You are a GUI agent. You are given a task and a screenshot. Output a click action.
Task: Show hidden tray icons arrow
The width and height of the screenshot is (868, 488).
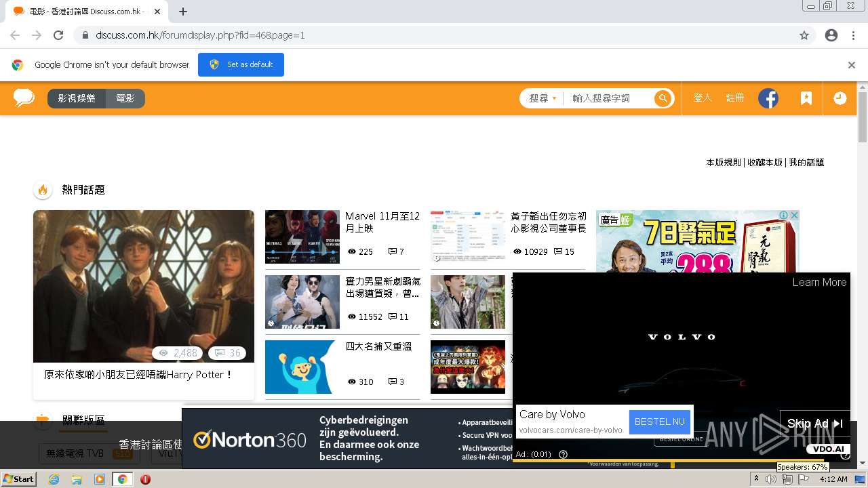(756, 479)
